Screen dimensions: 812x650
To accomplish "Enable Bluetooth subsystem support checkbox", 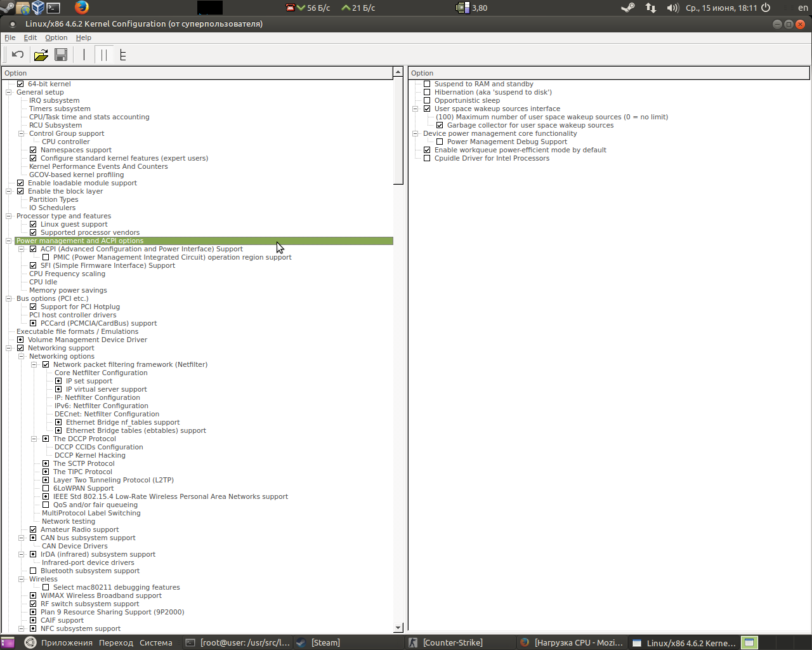I will tap(33, 571).
